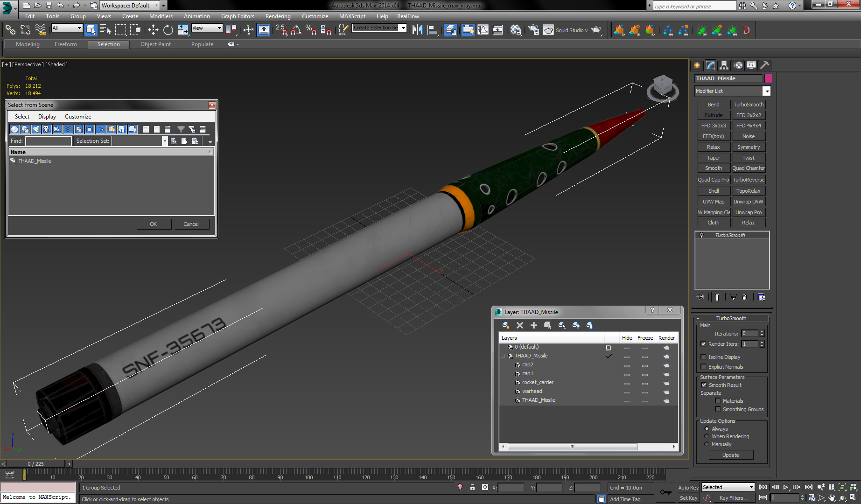
Task: Open the reference coordinate View dropdown
Action: click(207, 28)
